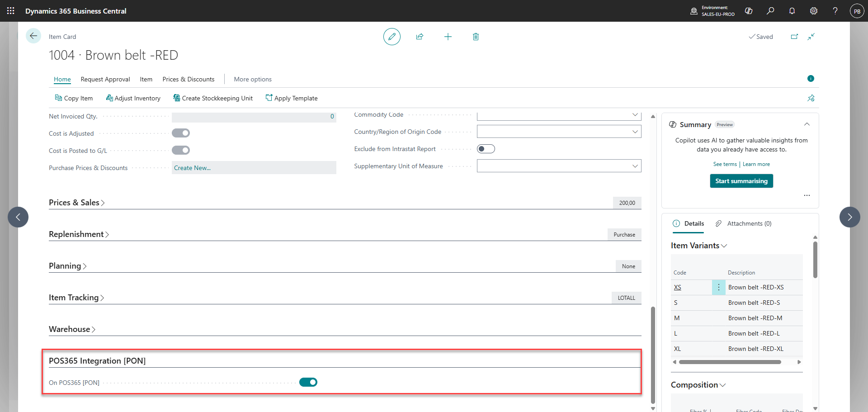Open Item Variants dropdown menu
The width and height of the screenshot is (868, 412).
click(699, 246)
